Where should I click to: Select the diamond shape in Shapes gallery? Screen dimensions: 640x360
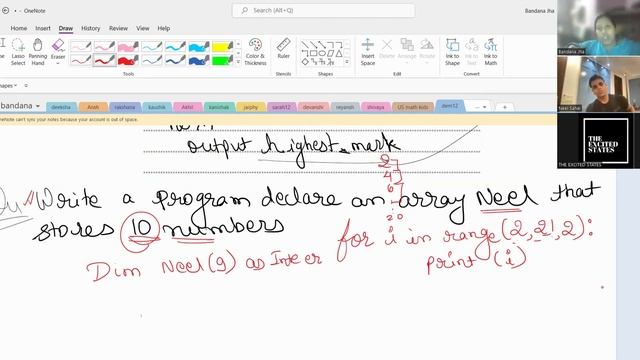click(305, 62)
